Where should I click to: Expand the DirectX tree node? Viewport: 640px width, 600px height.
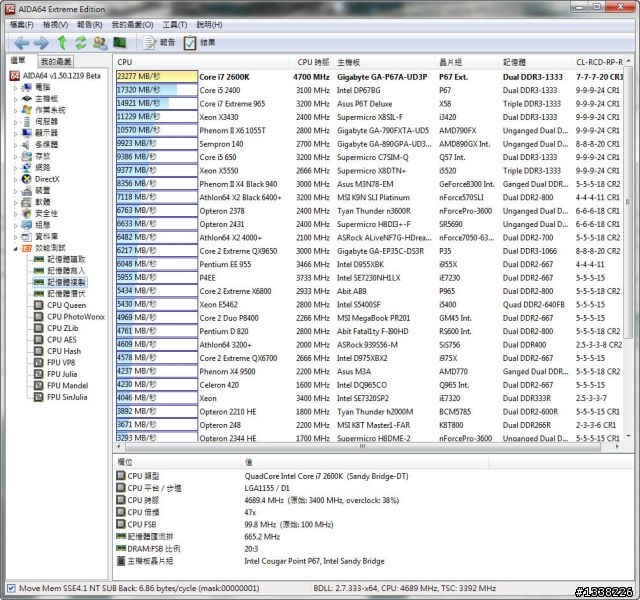[16, 179]
